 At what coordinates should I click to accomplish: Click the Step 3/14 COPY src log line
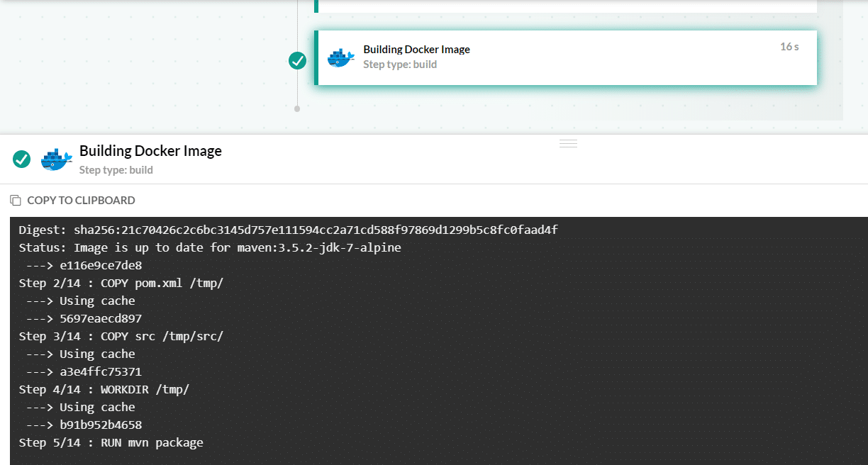click(121, 337)
